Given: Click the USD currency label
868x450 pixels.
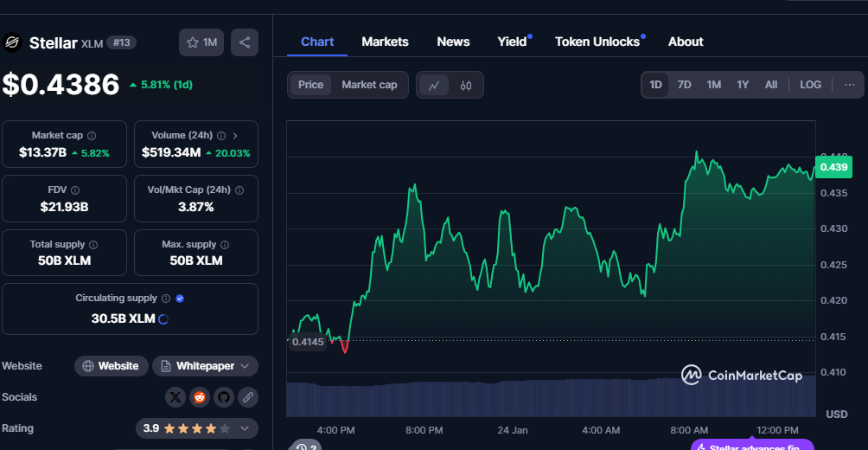Looking at the screenshot, I should pos(837,415).
